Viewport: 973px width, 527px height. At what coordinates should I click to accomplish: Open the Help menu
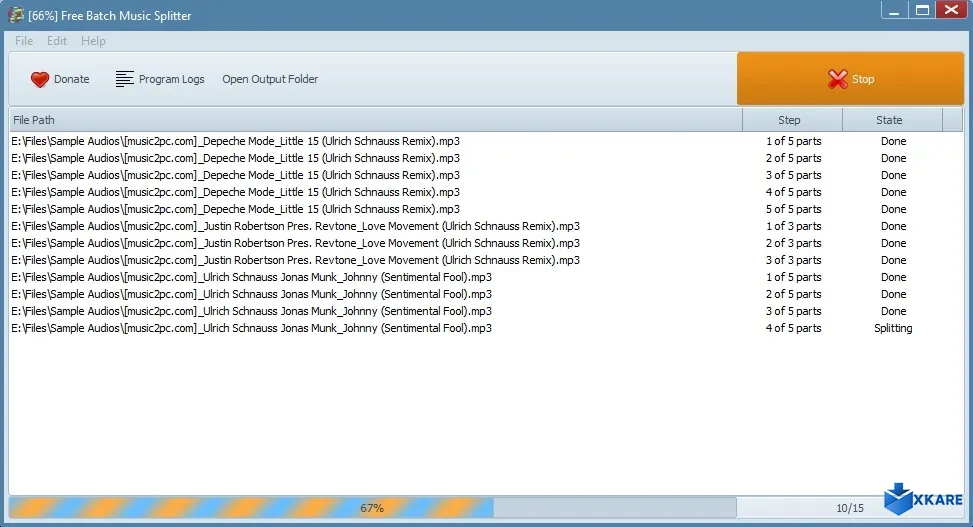pyautogui.click(x=93, y=41)
